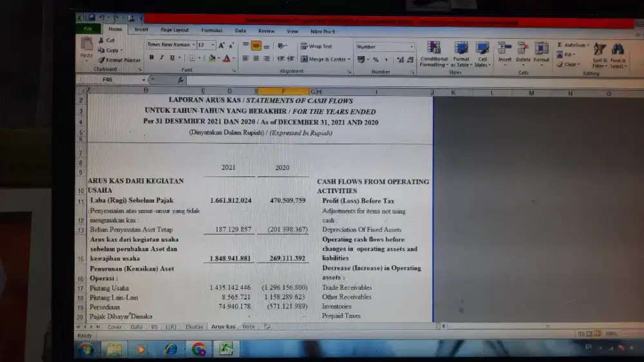Expand the Name Box dropdown
The image size is (644, 362).
pos(144,80)
